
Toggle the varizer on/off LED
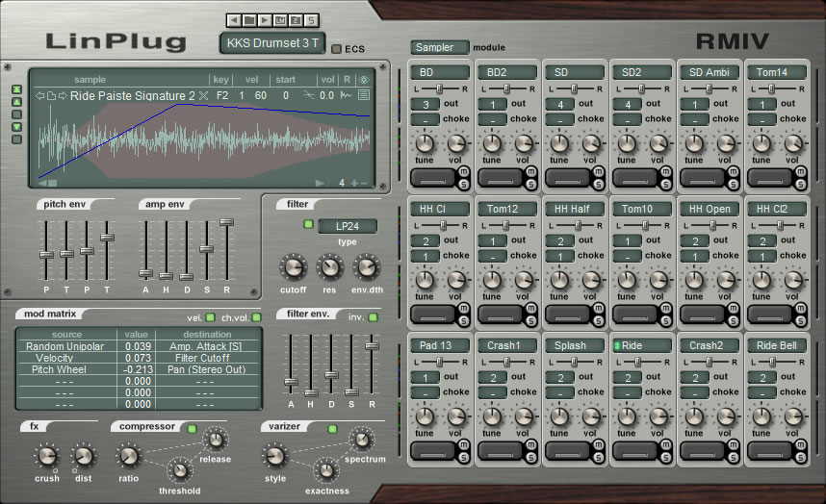click(x=332, y=429)
